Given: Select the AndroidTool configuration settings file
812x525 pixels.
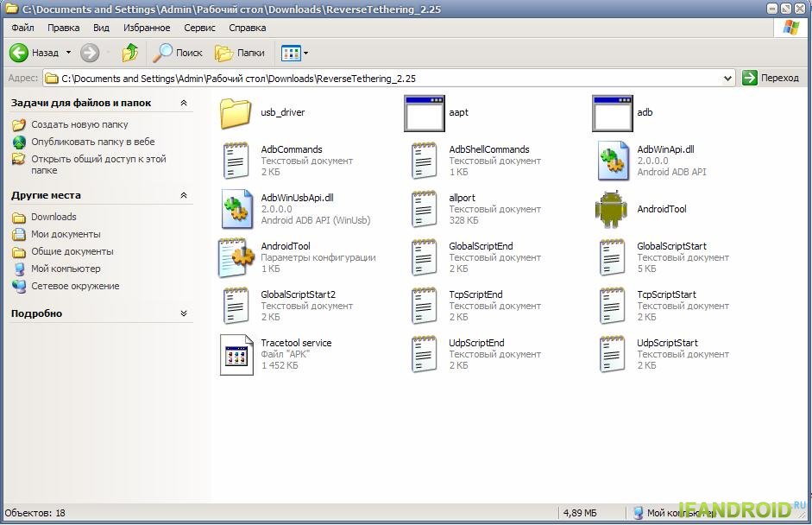Looking at the screenshot, I should 236,257.
